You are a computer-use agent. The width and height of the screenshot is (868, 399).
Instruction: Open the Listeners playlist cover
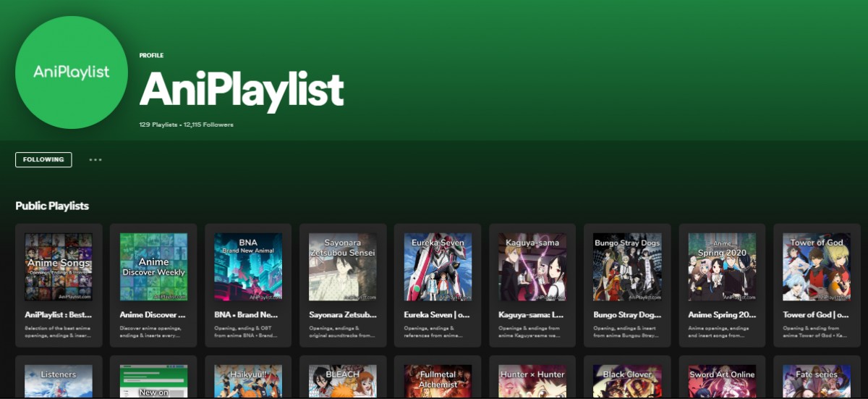59,382
